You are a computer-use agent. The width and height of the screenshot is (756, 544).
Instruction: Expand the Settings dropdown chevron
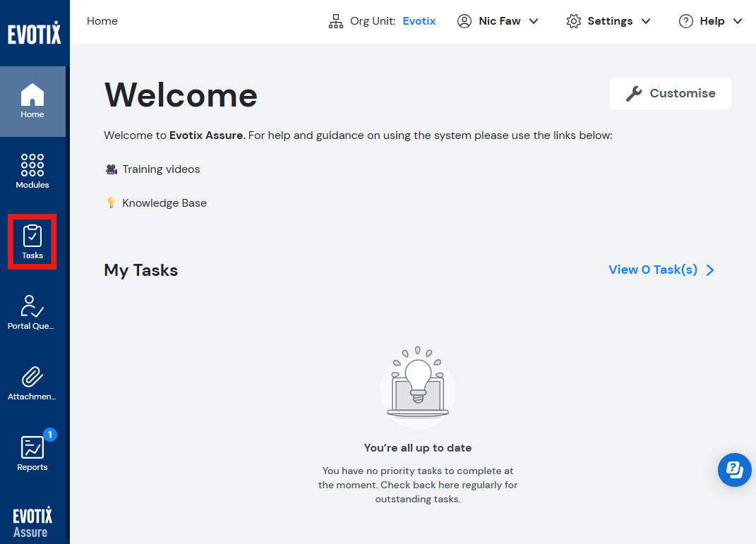[646, 21]
